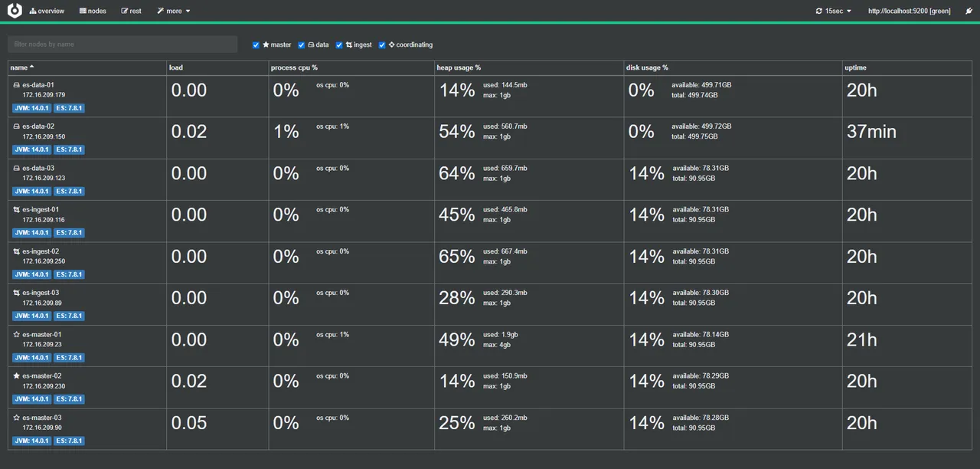Sort nodes by the name column header
Viewport: 980px width, 469px height.
coord(20,67)
